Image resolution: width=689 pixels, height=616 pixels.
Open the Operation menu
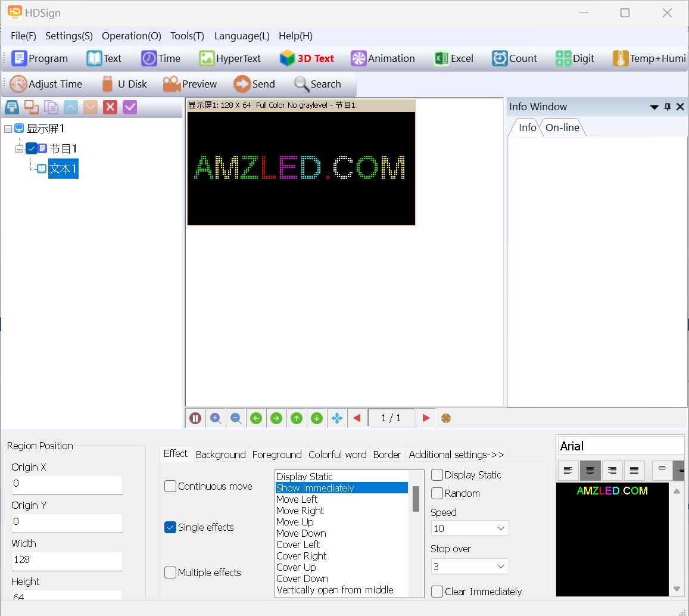click(132, 36)
